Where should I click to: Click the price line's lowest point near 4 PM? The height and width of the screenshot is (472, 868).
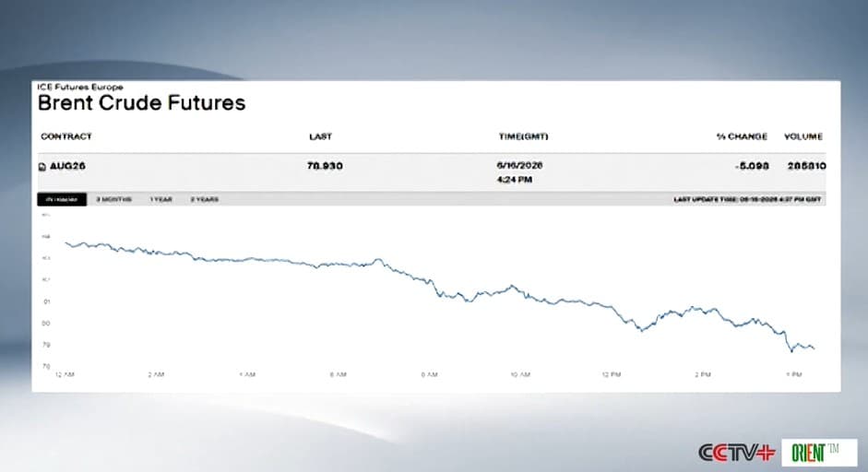click(791, 351)
